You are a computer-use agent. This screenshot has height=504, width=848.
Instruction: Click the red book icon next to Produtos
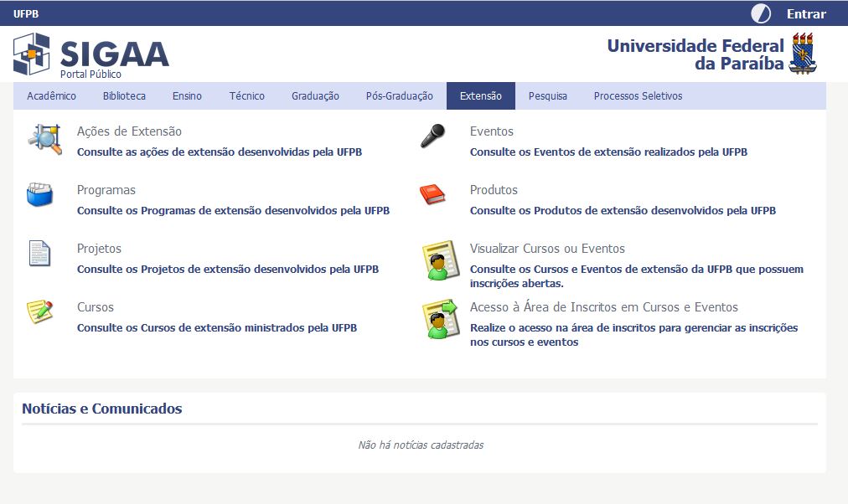click(434, 193)
